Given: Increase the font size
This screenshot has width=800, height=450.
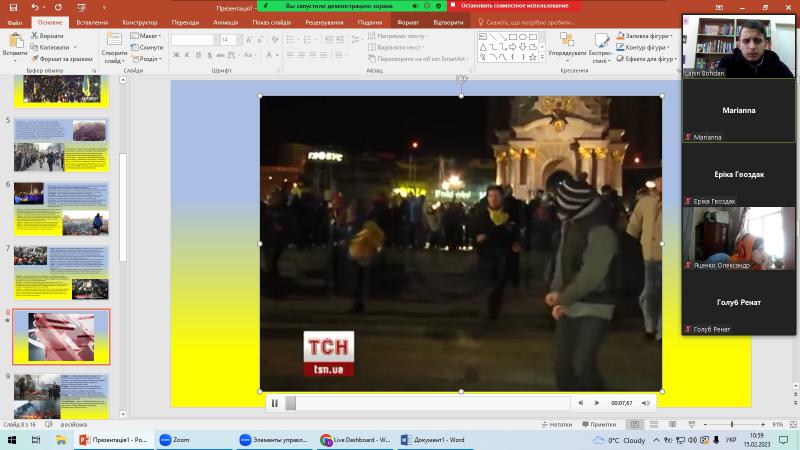Looking at the screenshot, I should 249,40.
